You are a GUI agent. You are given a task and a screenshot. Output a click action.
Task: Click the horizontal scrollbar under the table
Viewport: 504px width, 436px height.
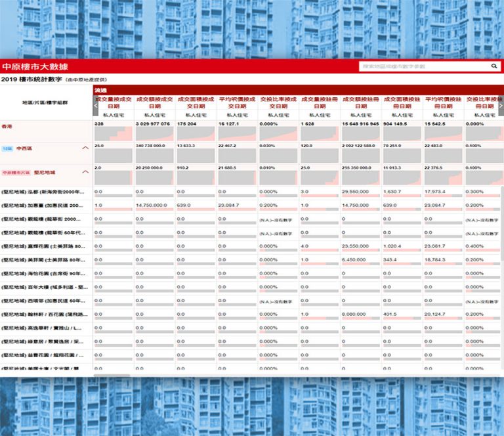[x=112, y=375]
